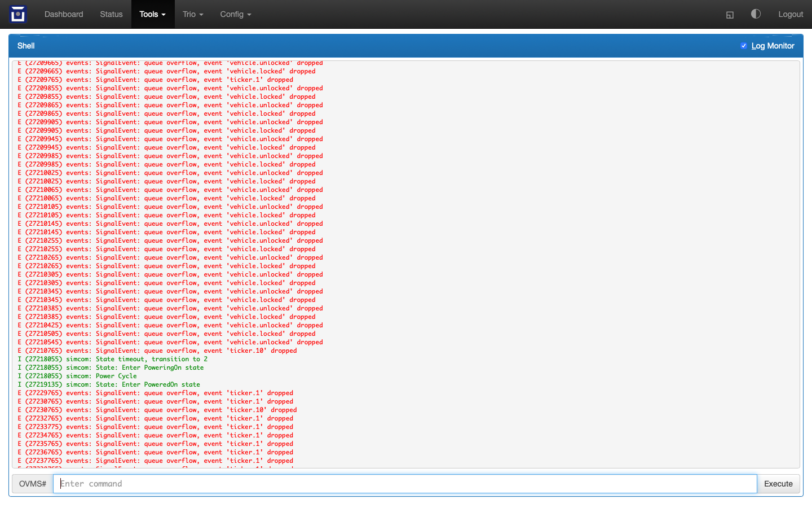812x508 pixels.
Task: Open the Tools dropdown menu
Action: tap(152, 14)
